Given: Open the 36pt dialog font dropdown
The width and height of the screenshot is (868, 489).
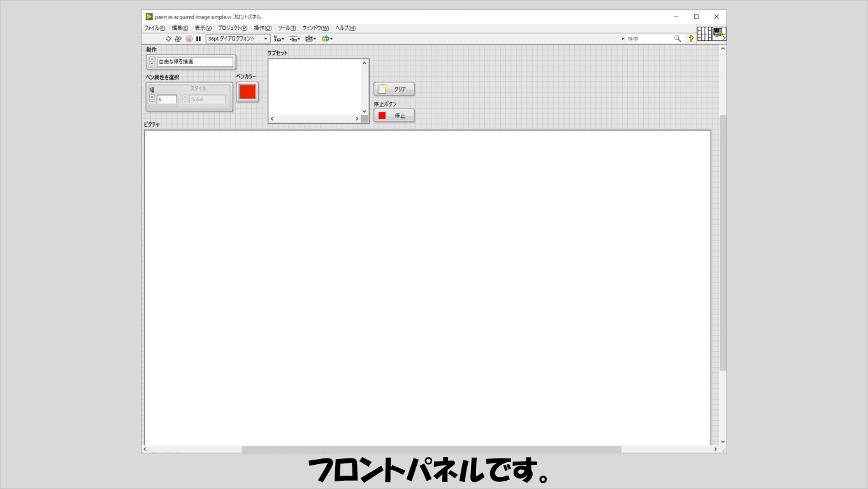Looking at the screenshot, I should pos(238,39).
